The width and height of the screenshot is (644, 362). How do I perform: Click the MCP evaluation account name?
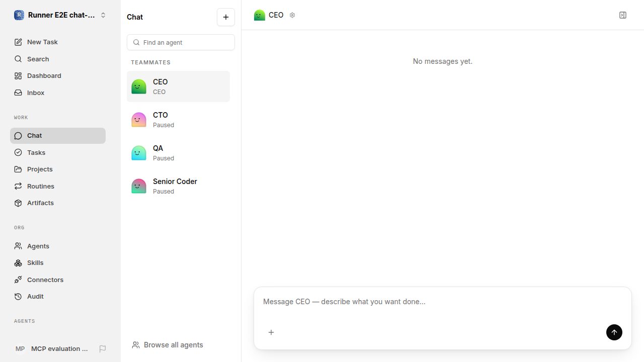[x=59, y=349]
